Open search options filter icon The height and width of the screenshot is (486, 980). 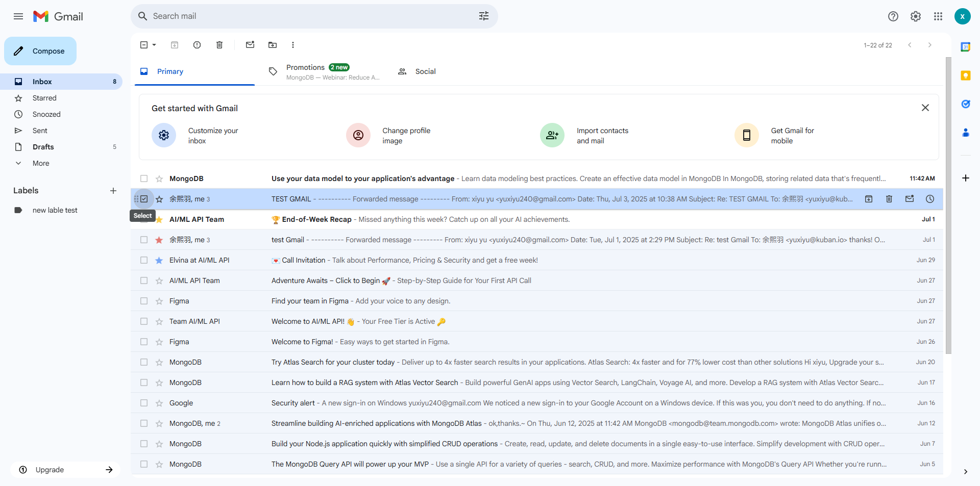point(484,16)
